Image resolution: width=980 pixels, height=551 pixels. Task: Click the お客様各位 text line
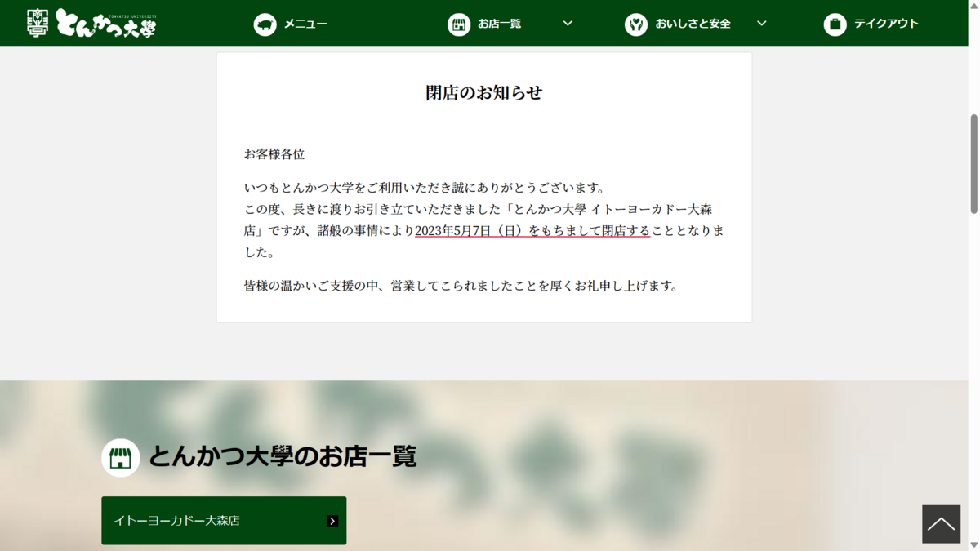[274, 153]
